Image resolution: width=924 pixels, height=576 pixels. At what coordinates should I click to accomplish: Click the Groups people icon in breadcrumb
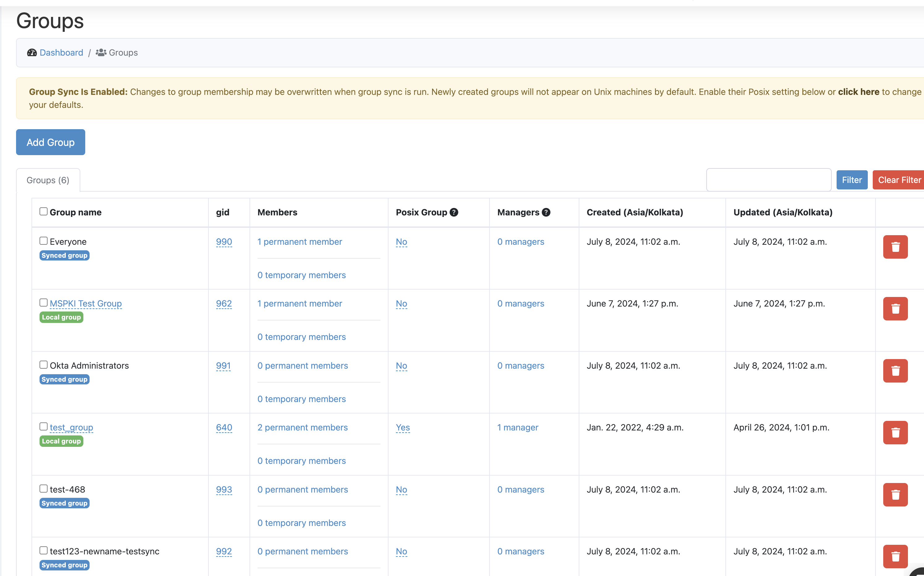pos(101,53)
